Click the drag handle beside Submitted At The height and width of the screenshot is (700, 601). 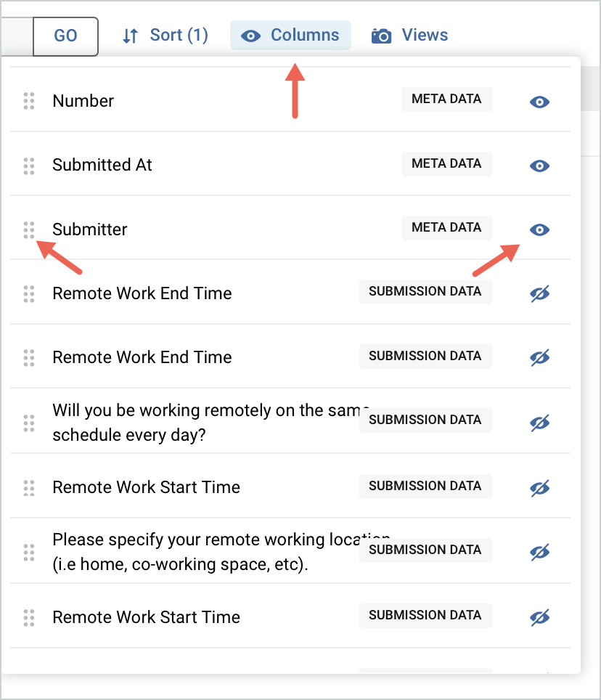pyautogui.click(x=29, y=166)
